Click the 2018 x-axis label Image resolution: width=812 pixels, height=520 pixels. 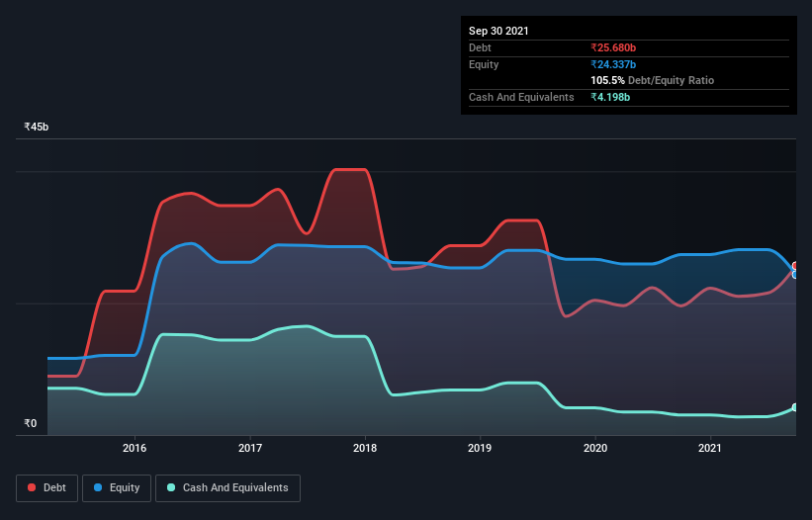[365, 448]
